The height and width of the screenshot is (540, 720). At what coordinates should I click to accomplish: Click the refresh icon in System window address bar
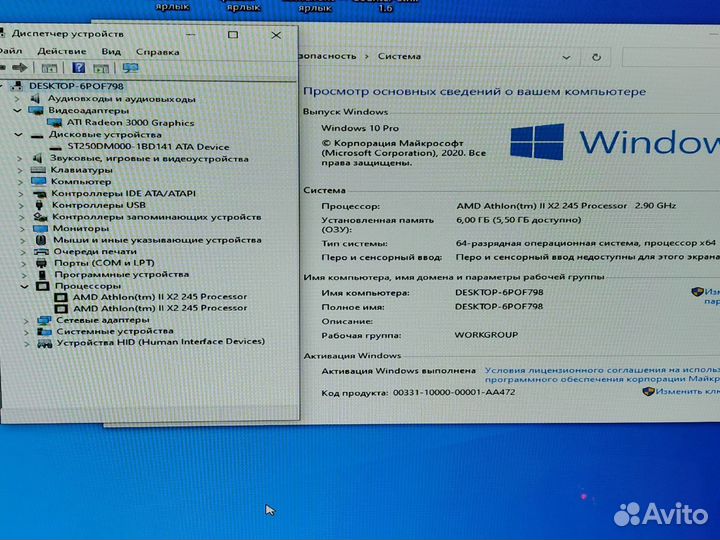596,57
